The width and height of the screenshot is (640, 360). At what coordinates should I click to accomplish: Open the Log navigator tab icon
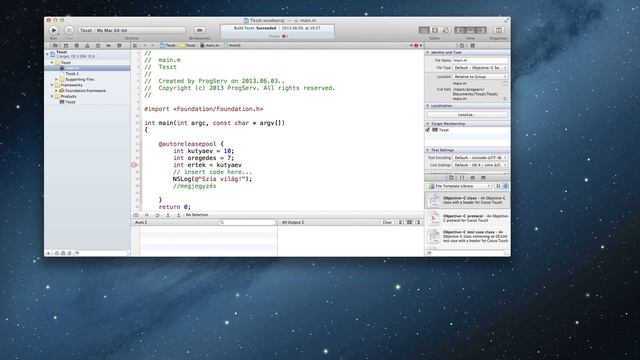(119, 46)
